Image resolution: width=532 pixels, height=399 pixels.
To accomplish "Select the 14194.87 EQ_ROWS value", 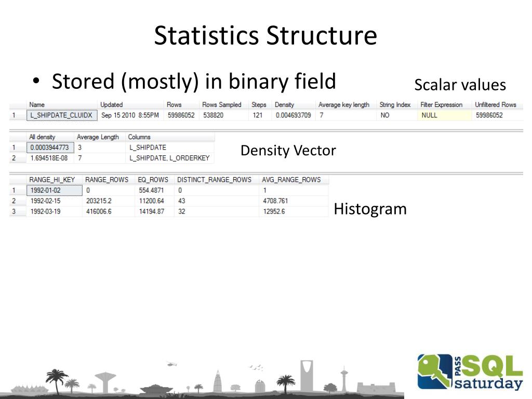I will 151,211.
